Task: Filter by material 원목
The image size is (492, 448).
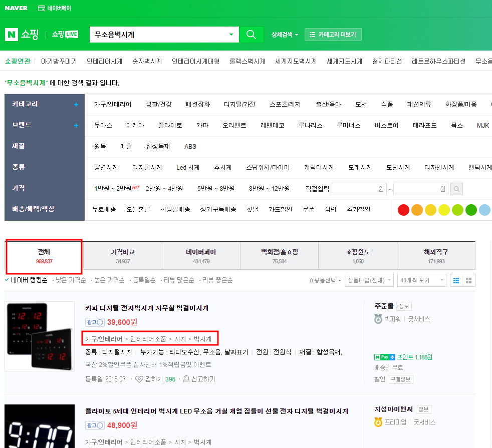Action: (x=100, y=146)
